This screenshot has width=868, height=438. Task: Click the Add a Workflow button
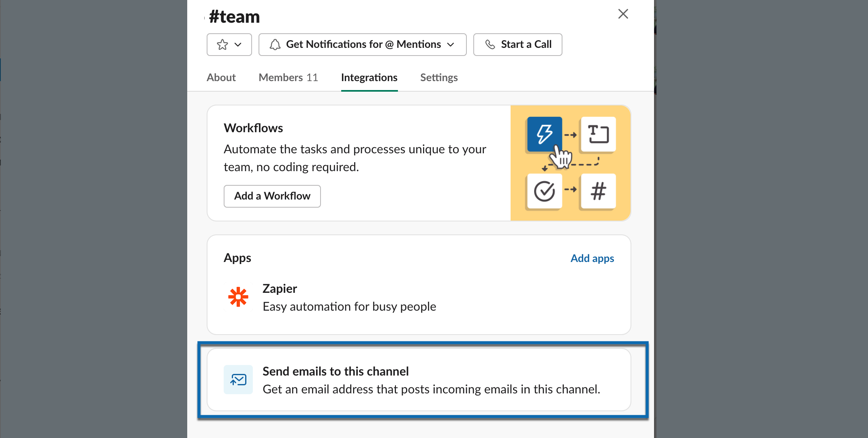click(272, 196)
